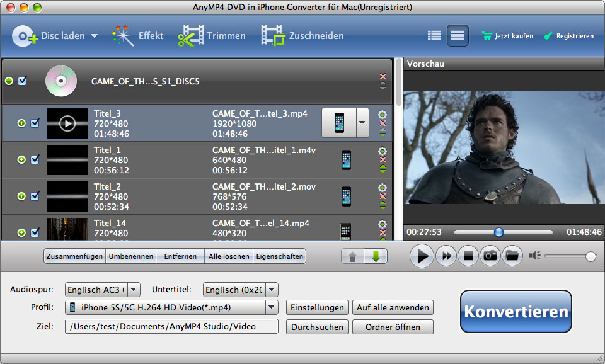Image resolution: width=605 pixels, height=364 pixels.
Task: Move selected title up with arrow button
Action: coord(352,256)
